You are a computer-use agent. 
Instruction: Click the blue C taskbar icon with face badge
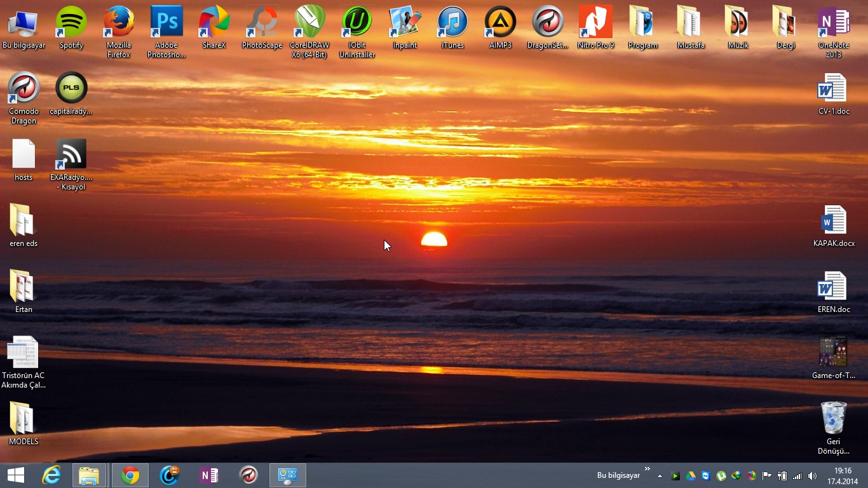point(170,475)
